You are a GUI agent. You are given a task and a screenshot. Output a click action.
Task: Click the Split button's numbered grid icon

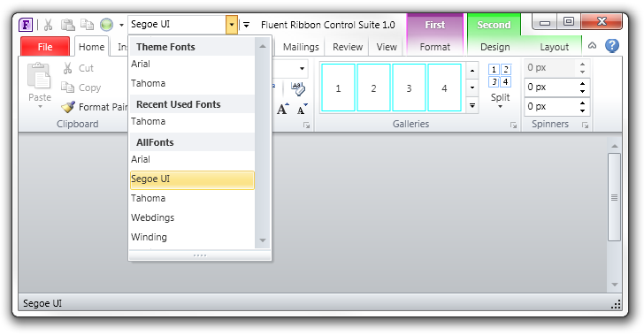(500, 76)
